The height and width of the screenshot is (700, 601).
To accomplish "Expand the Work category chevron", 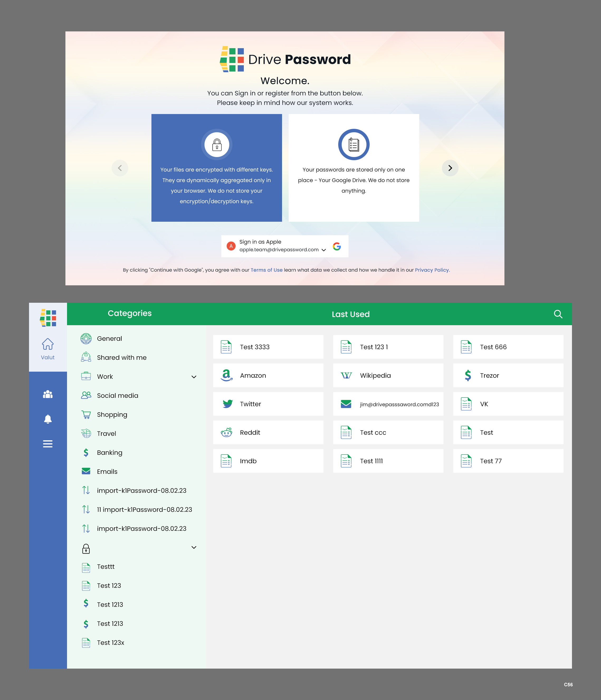I will [x=194, y=377].
